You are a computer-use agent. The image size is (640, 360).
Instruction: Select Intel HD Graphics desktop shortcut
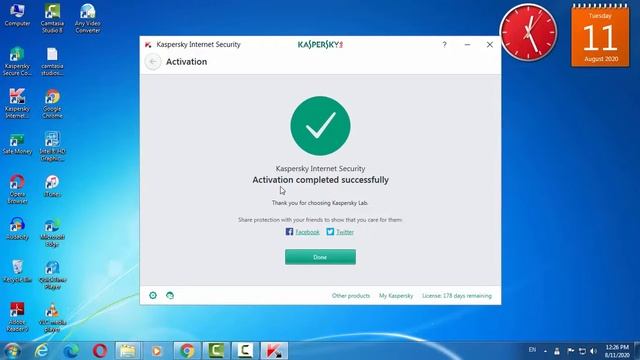[x=52, y=146]
